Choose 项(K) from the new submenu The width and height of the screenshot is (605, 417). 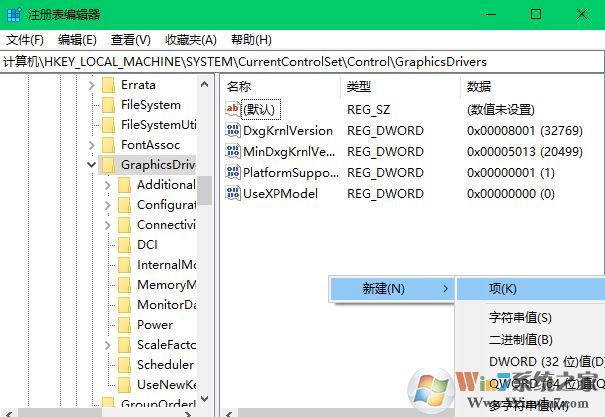point(531,289)
